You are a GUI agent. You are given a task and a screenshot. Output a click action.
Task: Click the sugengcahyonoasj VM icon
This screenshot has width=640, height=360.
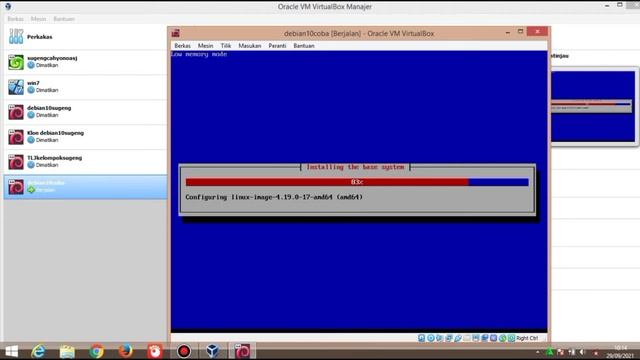point(16,62)
